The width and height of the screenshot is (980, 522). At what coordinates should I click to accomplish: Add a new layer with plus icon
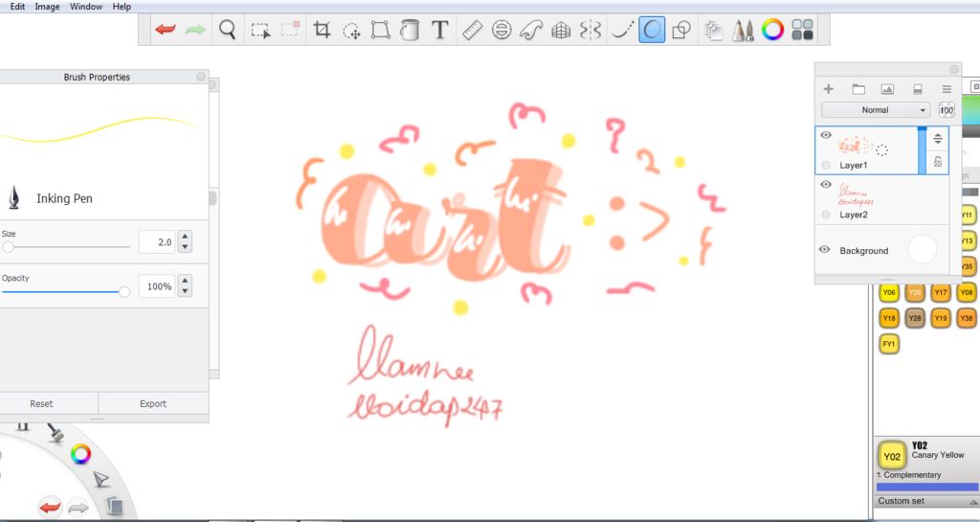click(x=828, y=89)
